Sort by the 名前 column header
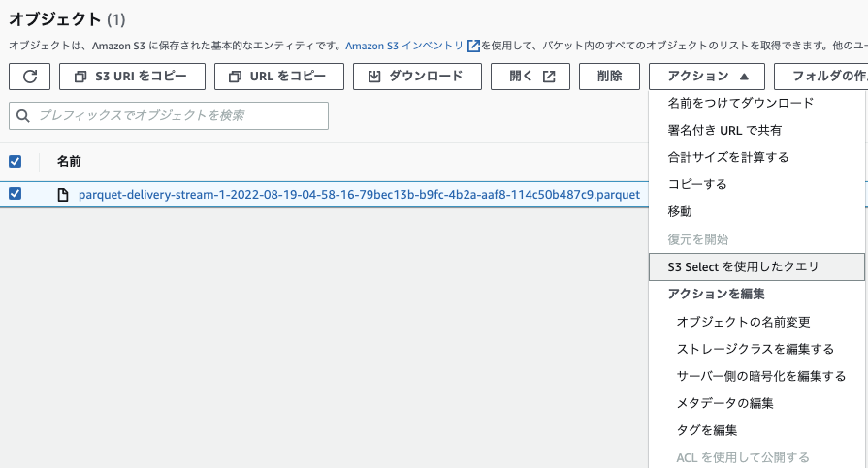868x468 pixels. click(x=69, y=161)
